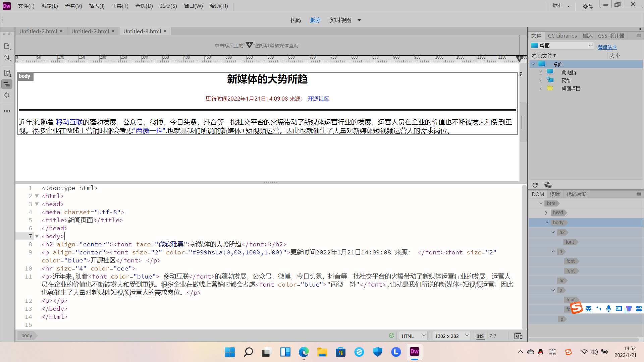
Task: Launch Microsoft Edge from taskbar
Action: pos(304,352)
